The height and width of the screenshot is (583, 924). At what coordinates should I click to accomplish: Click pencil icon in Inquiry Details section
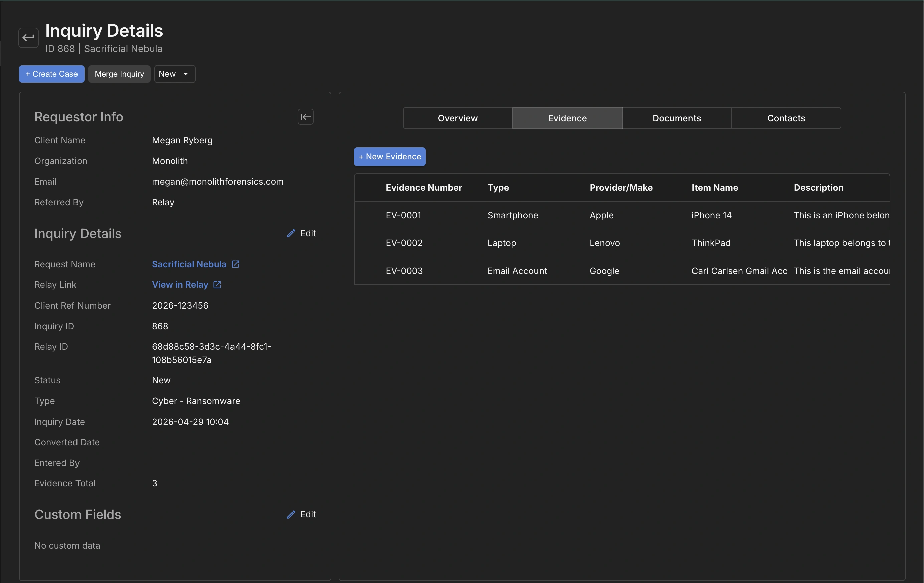[291, 233]
